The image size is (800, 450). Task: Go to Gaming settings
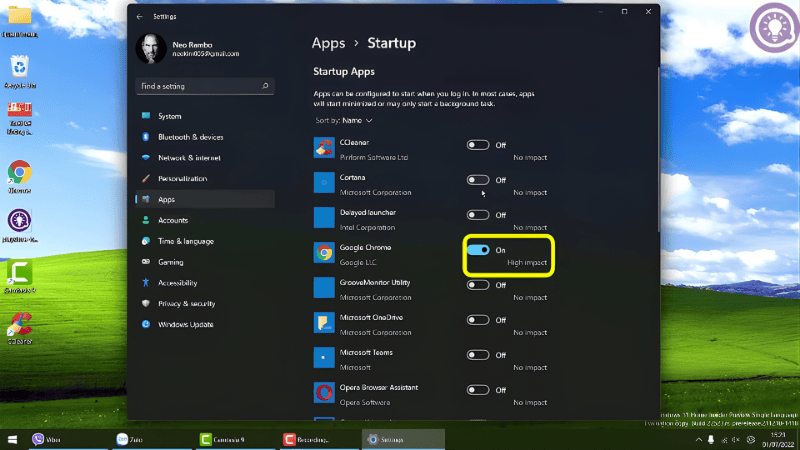coord(205,262)
